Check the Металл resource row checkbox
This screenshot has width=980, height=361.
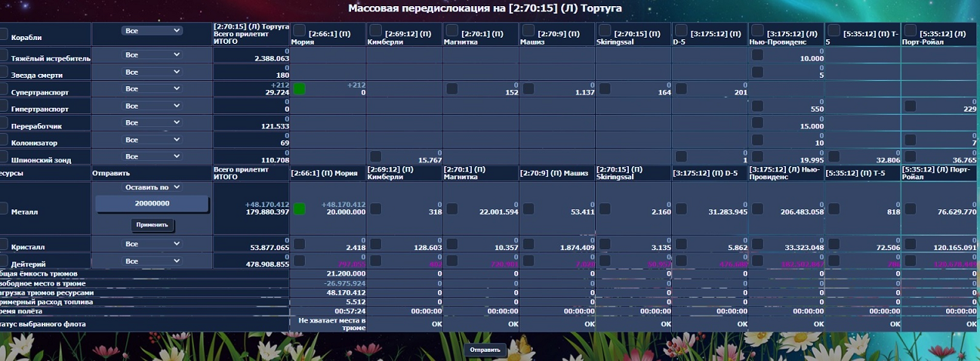coord(4,209)
